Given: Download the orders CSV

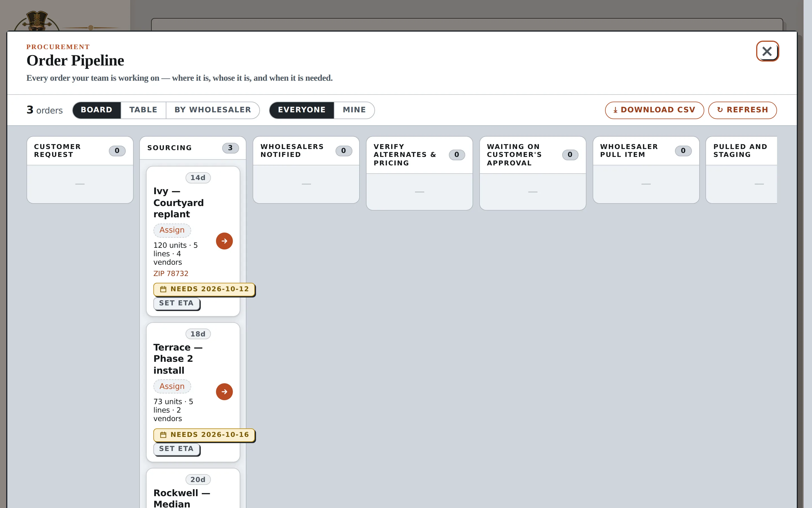Looking at the screenshot, I should pos(654,110).
